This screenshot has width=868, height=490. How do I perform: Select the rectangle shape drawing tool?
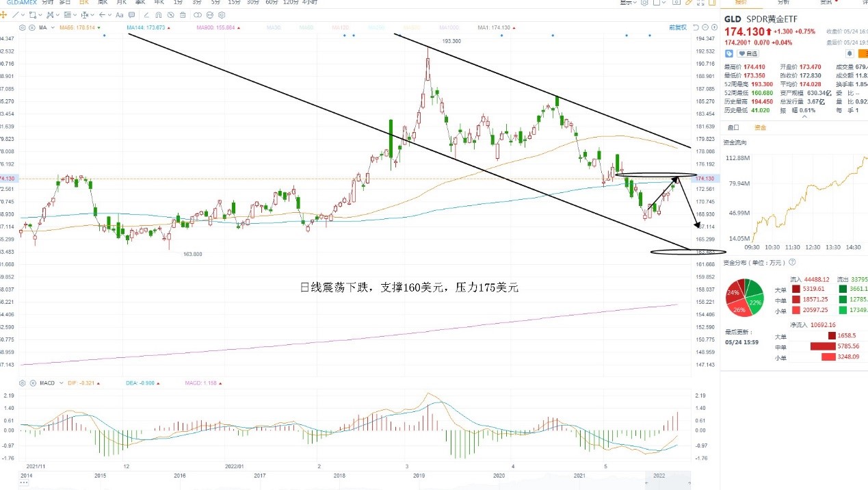33,15
